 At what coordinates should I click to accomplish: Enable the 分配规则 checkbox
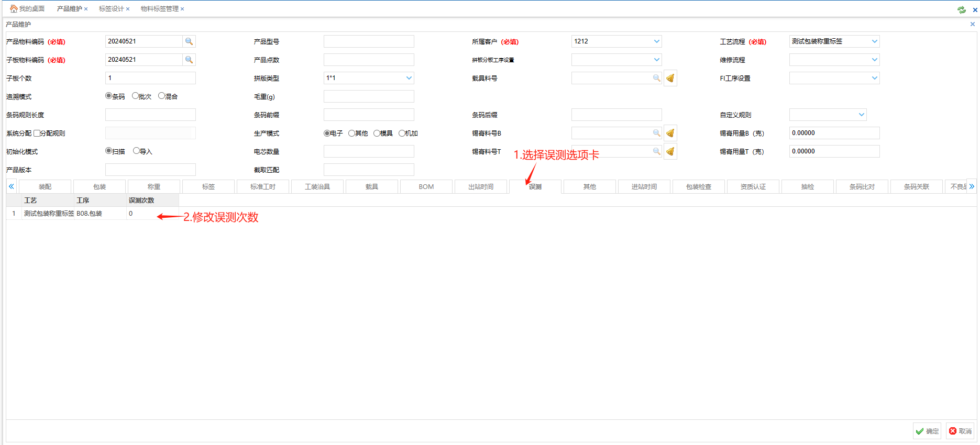pos(37,133)
